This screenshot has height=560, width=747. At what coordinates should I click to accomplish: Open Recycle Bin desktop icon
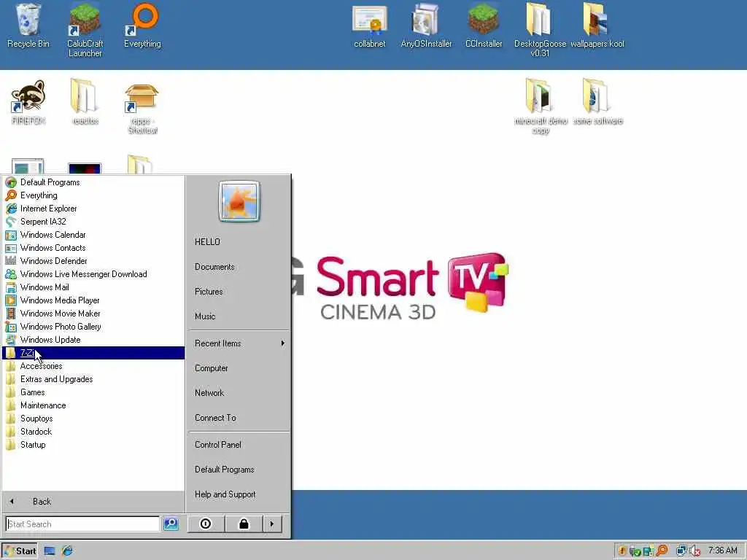[x=28, y=25]
